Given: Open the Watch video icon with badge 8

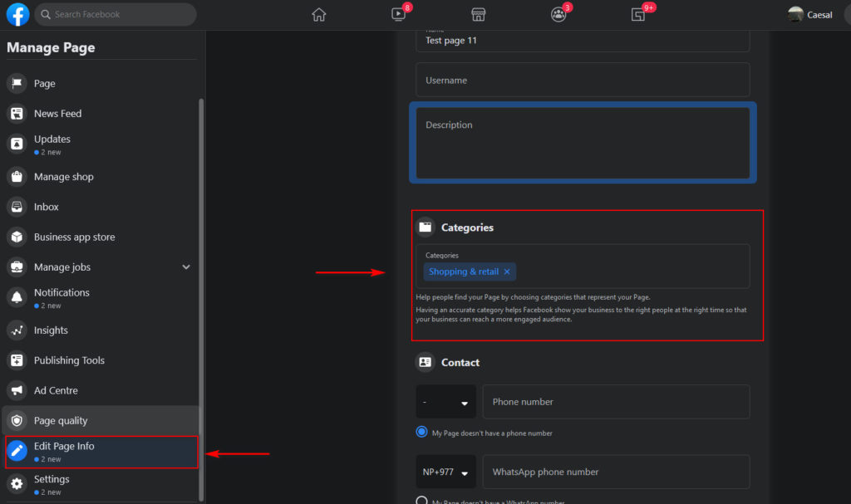Looking at the screenshot, I should click(399, 14).
